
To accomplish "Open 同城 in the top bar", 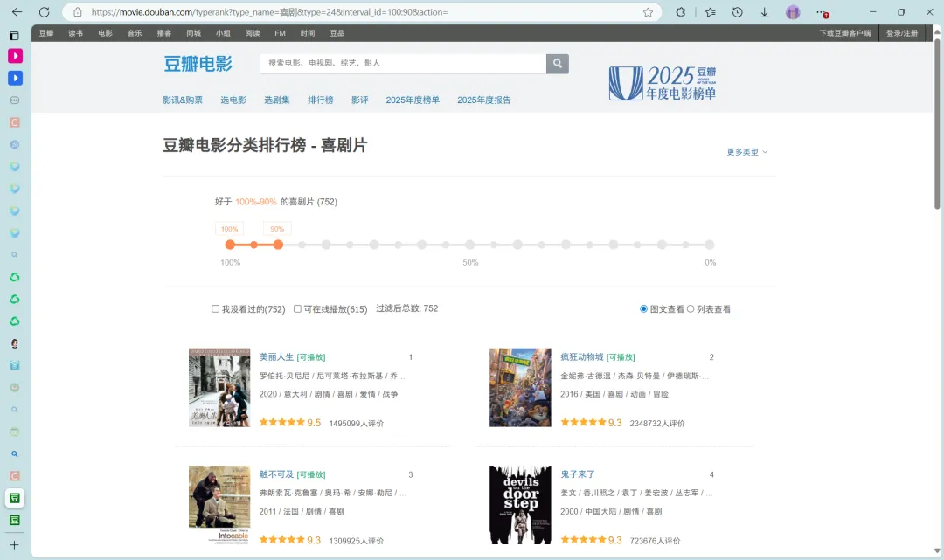I will (x=194, y=33).
